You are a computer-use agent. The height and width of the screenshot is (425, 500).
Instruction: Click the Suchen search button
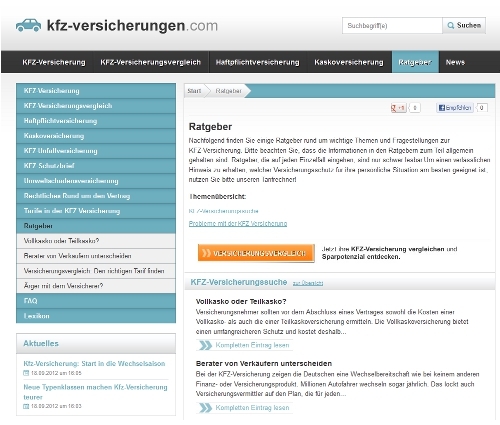click(464, 26)
